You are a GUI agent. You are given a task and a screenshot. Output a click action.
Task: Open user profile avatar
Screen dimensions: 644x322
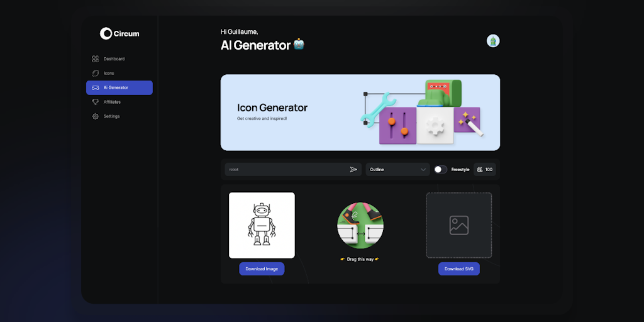tap(493, 41)
